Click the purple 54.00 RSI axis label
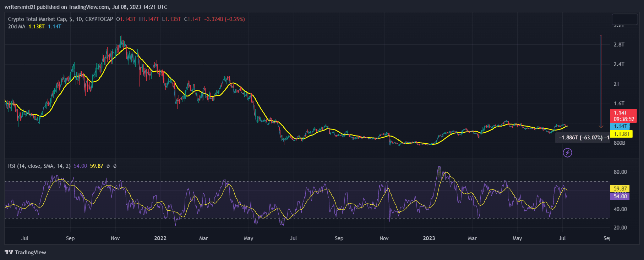The width and height of the screenshot is (644, 260). click(x=620, y=197)
